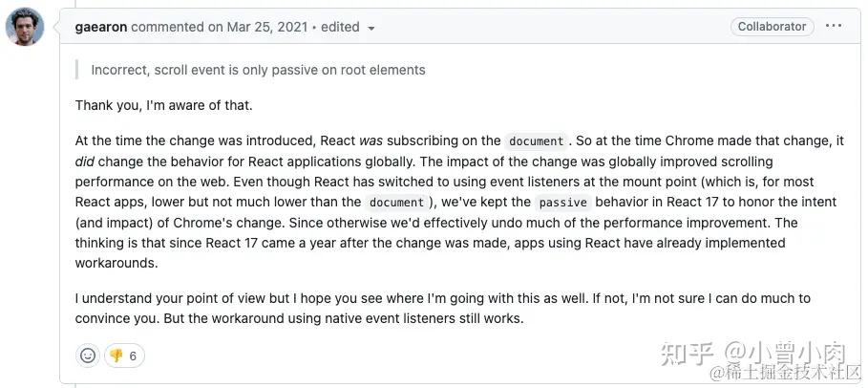Expand the edited history dropdown
The image size is (868, 388).
click(349, 27)
